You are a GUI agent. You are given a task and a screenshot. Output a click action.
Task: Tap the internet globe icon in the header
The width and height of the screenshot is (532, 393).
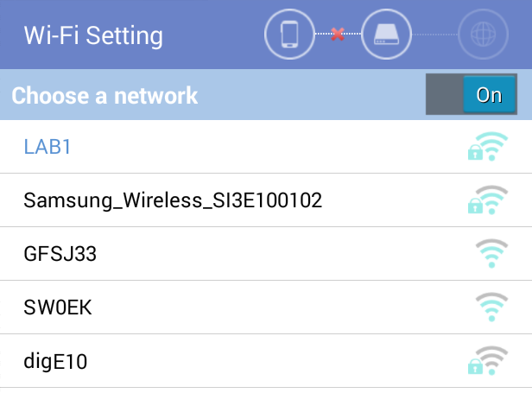click(483, 34)
